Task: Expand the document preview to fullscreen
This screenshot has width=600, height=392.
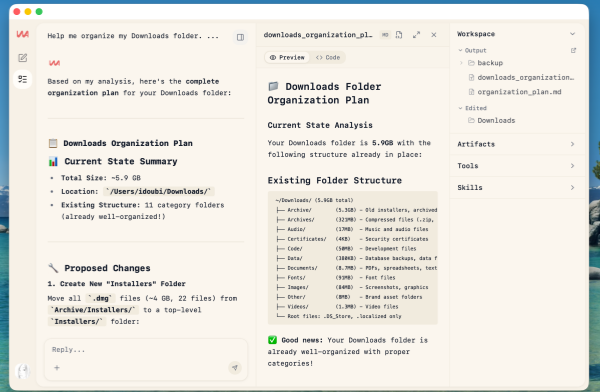Action: 416,35
